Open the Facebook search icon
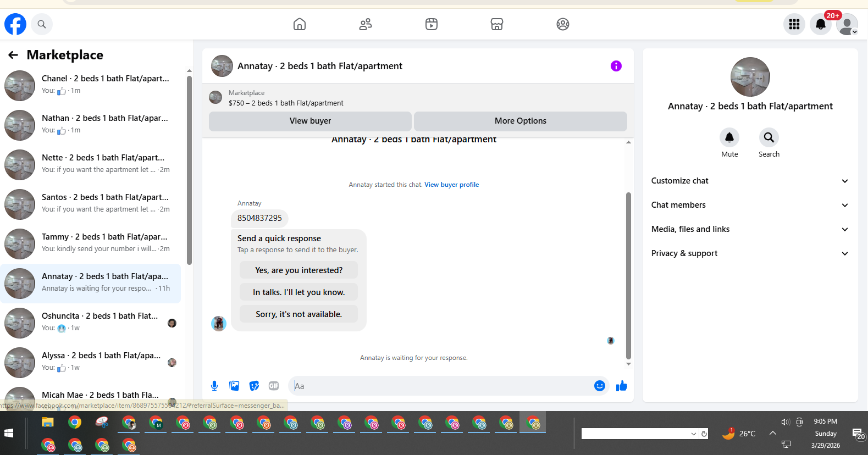Screen dimensions: 868x455 point(42,24)
